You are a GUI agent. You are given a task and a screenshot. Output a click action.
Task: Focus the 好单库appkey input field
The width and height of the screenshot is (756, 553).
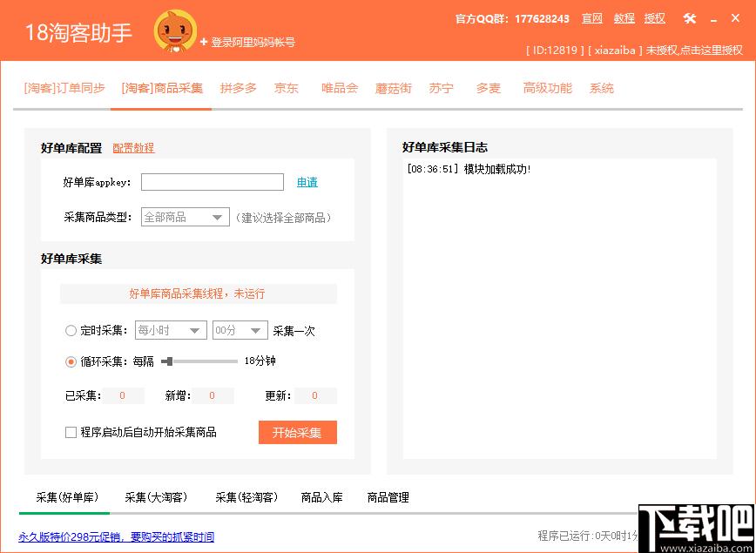pos(213,182)
